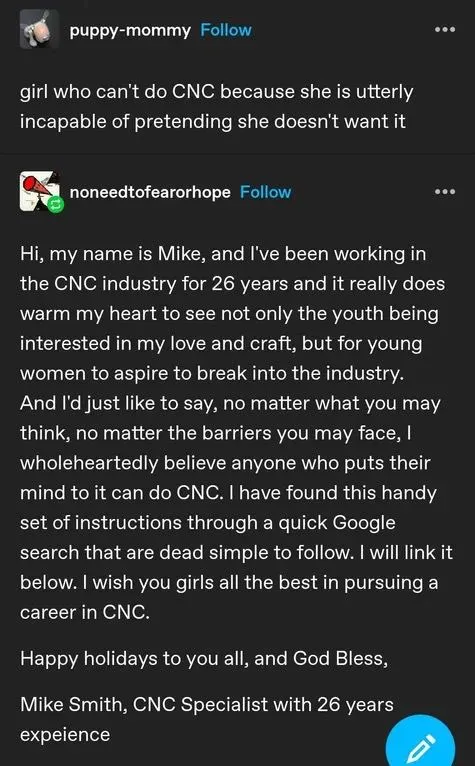Click the word "Google" in Mike's reply
This screenshot has height=766, width=475.
pos(364,523)
